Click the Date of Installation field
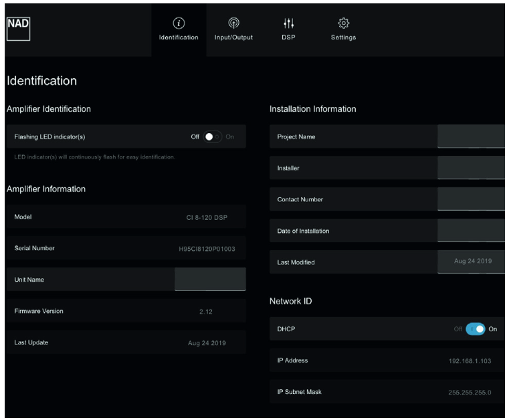This screenshot has width=509, height=420. point(471,231)
